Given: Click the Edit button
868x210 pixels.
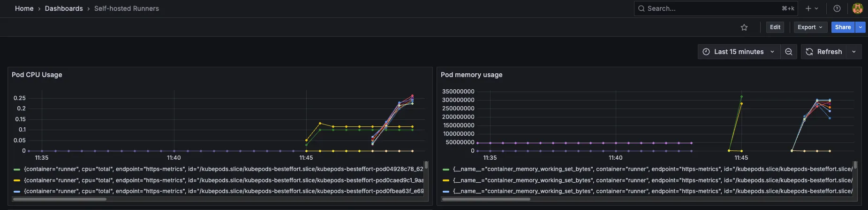Looking at the screenshot, I should pyautogui.click(x=775, y=27).
